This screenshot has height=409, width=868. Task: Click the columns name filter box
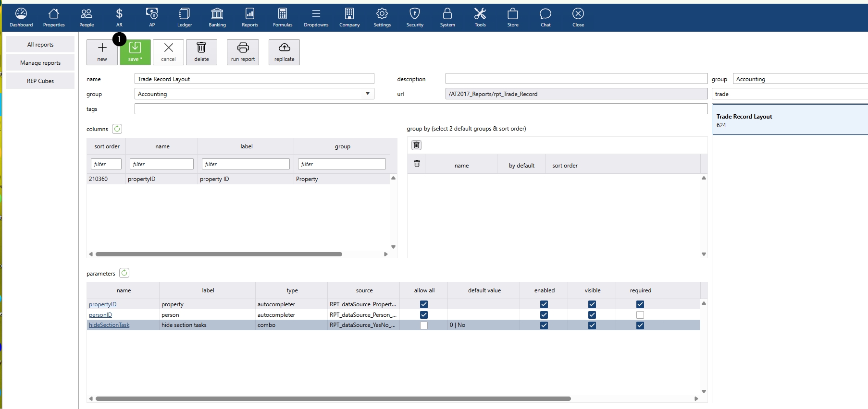pos(161,164)
